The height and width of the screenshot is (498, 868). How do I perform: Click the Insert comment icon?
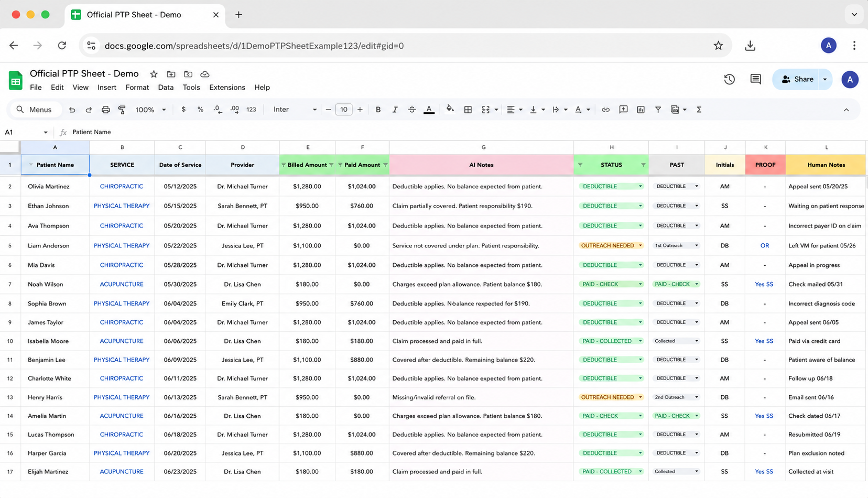point(623,110)
